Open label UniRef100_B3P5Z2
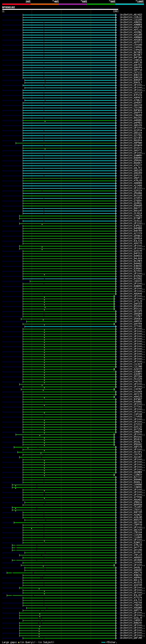146x644 pixels. [131, 226]
